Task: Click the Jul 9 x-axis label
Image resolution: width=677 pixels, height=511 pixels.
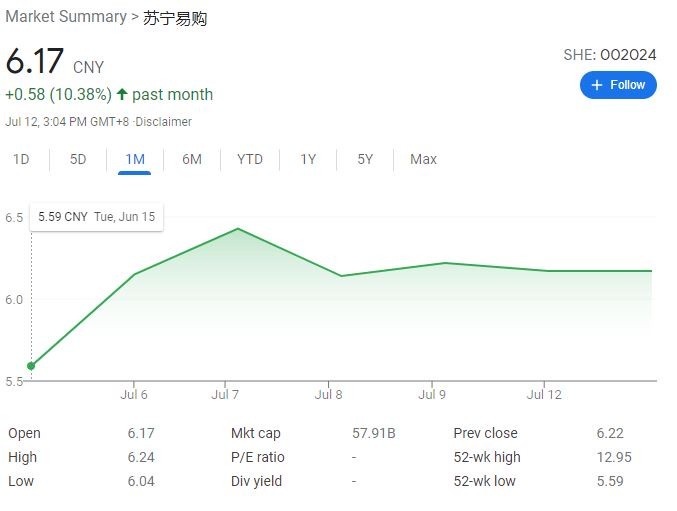Action: [432, 395]
